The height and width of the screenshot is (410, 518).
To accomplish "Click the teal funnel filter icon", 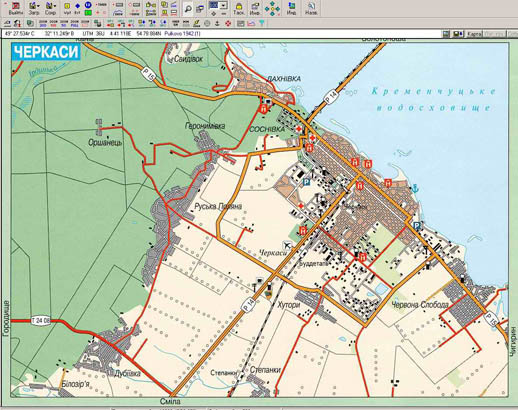I will click(262, 23).
